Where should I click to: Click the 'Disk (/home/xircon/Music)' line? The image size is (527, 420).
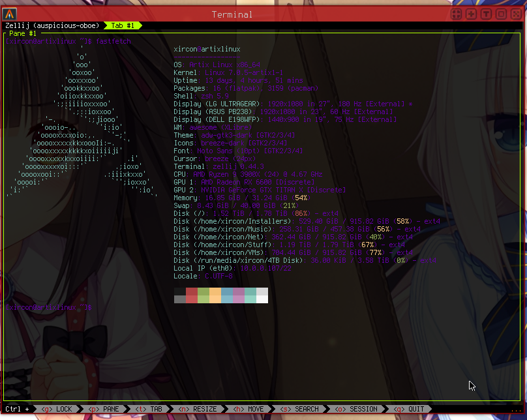(297, 229)
